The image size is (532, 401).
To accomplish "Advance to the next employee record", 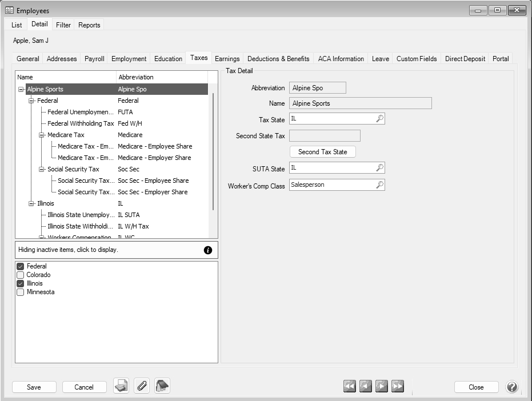I will 382,387.
